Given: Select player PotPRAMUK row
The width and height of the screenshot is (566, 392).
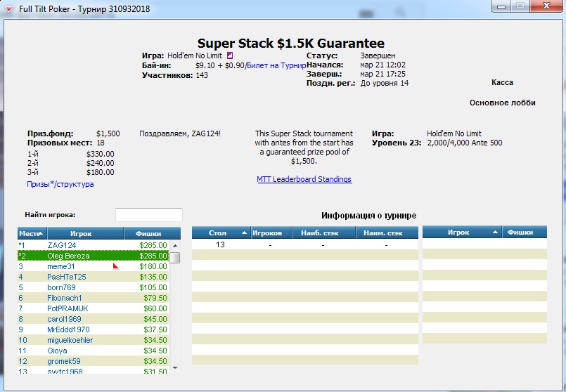Looking at the screenshot, I should [x=93, y=308].
